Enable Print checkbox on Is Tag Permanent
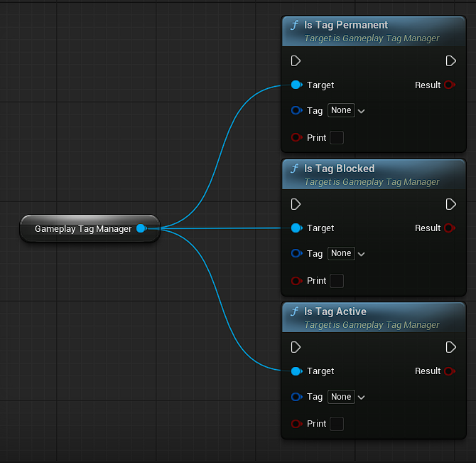This screenshot has height=463, width=476. point(337,138)
